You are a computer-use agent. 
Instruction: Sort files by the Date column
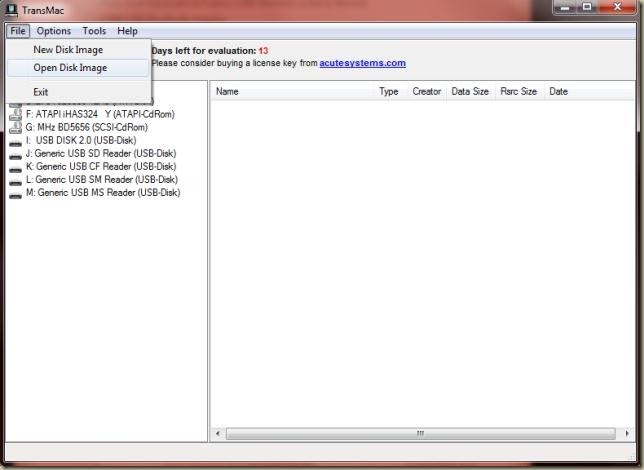tap(590, 92)
